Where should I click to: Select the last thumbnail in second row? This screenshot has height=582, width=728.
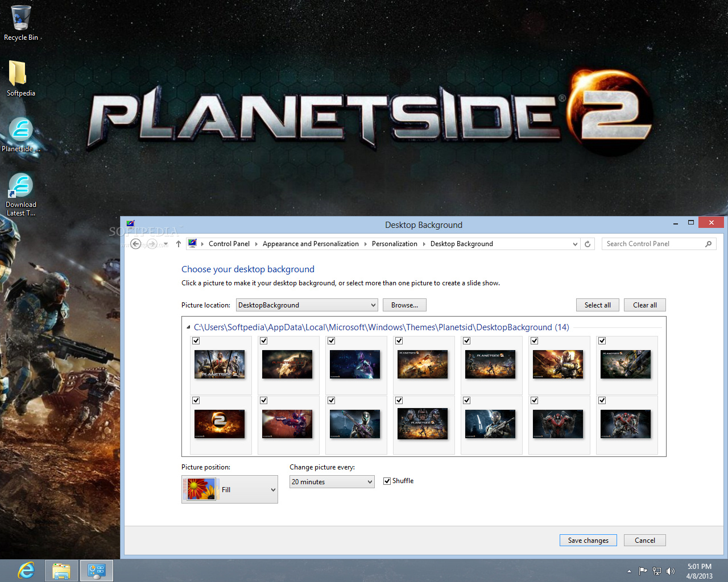(x=626, y=424)
